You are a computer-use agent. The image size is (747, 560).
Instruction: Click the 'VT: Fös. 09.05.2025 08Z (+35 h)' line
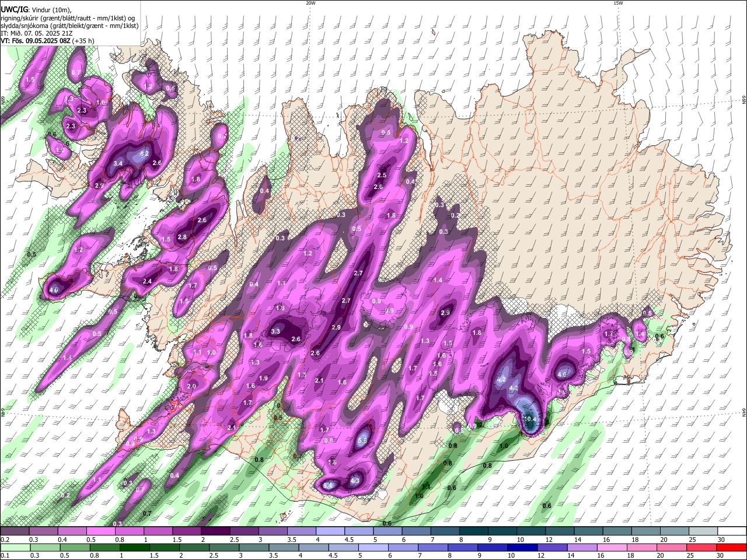[48, 41]
